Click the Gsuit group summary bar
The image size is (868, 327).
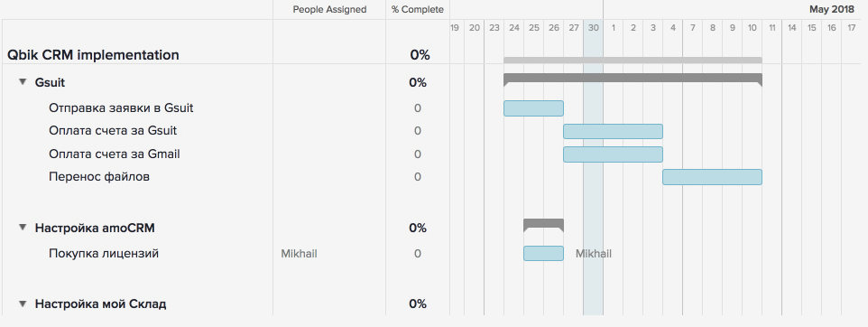click(633, 79)
